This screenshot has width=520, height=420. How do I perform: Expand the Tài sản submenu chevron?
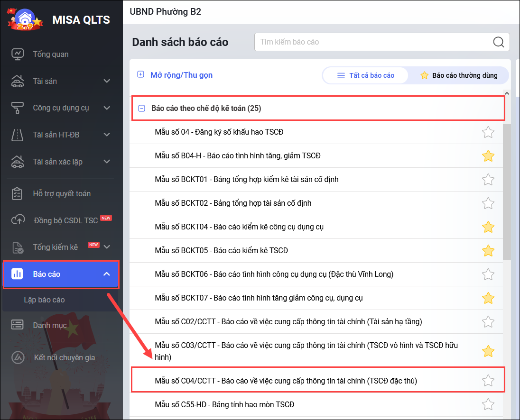(107, 81)
